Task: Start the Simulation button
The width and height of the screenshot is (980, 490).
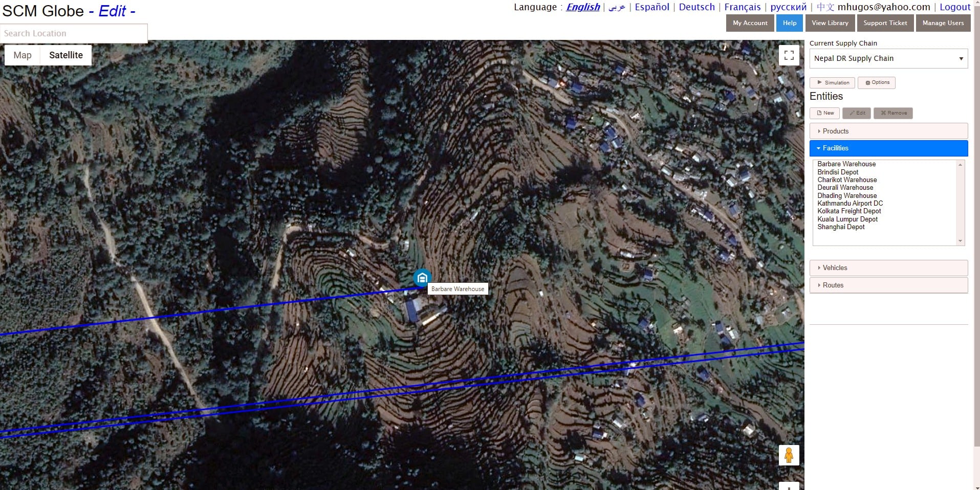Action: click(832, 82)
